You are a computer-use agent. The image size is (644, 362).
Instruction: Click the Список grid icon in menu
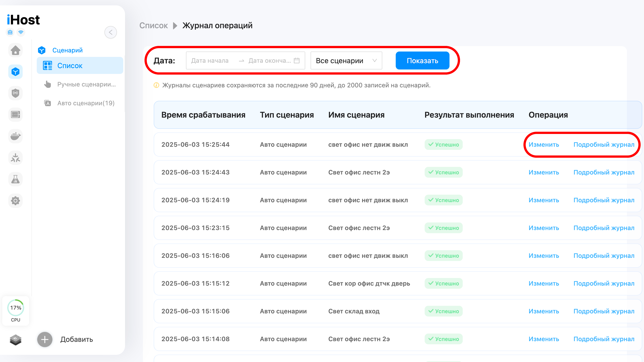(48, 65)
